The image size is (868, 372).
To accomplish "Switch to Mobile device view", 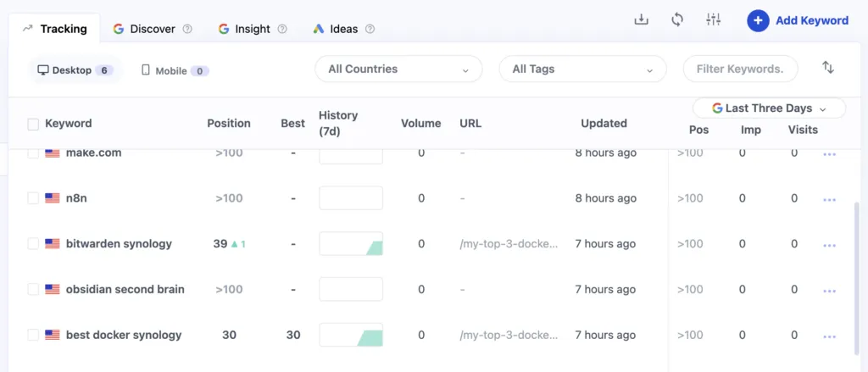I will 175,71.
